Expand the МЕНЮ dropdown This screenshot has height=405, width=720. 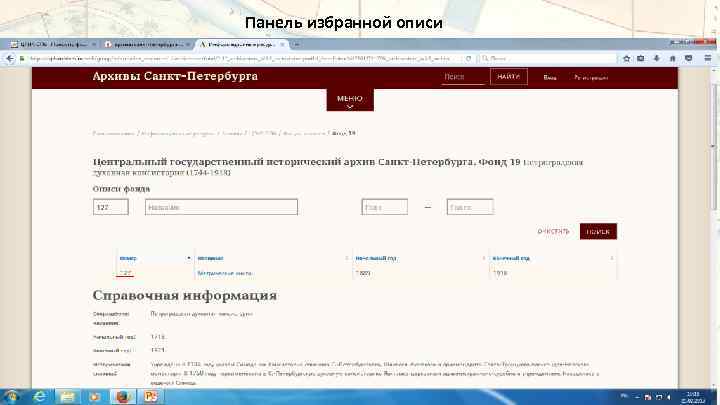350,100
